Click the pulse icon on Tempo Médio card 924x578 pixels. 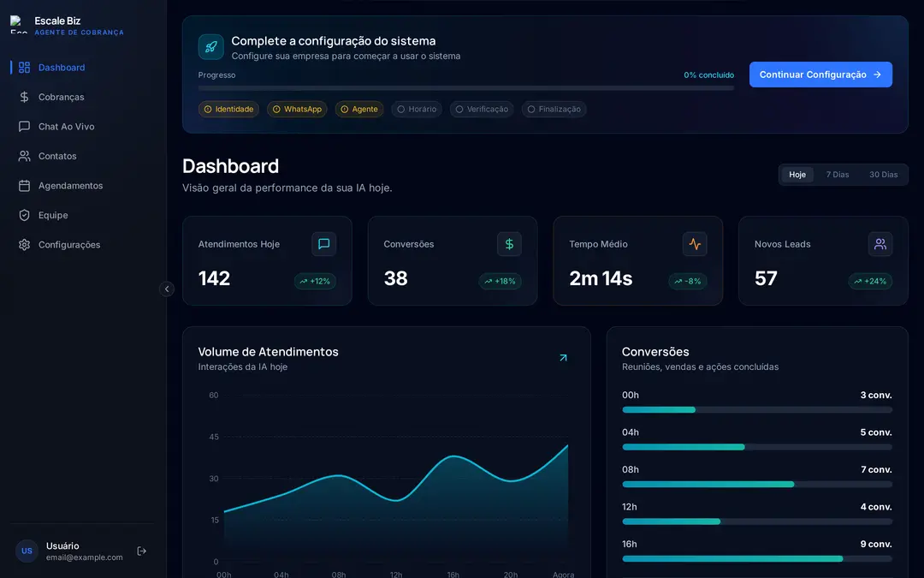694,243
